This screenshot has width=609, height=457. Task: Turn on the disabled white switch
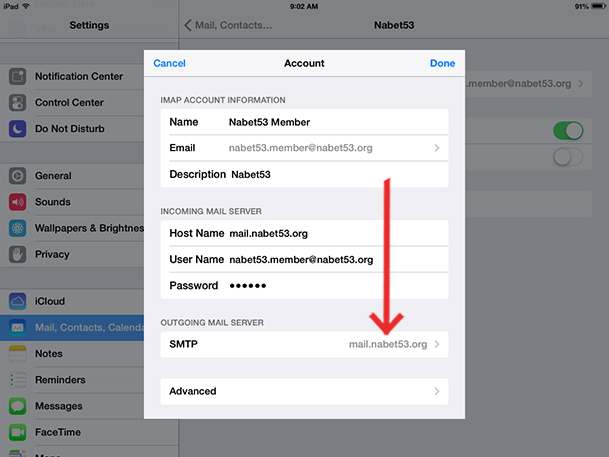[568, 157]
